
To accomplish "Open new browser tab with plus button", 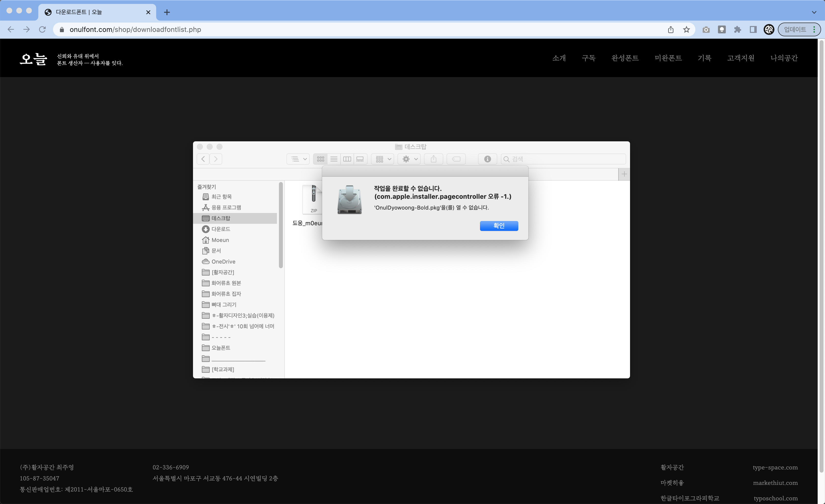I will point(167,12).
